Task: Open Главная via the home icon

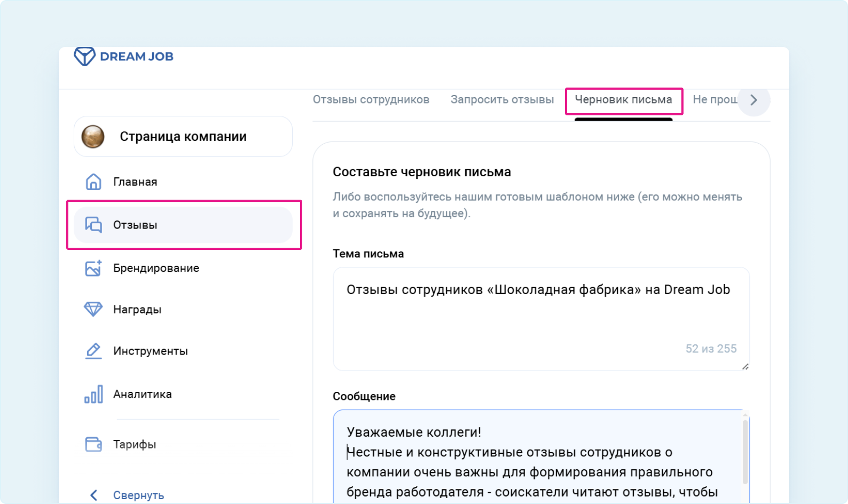Action: click(x=93, y=182)
